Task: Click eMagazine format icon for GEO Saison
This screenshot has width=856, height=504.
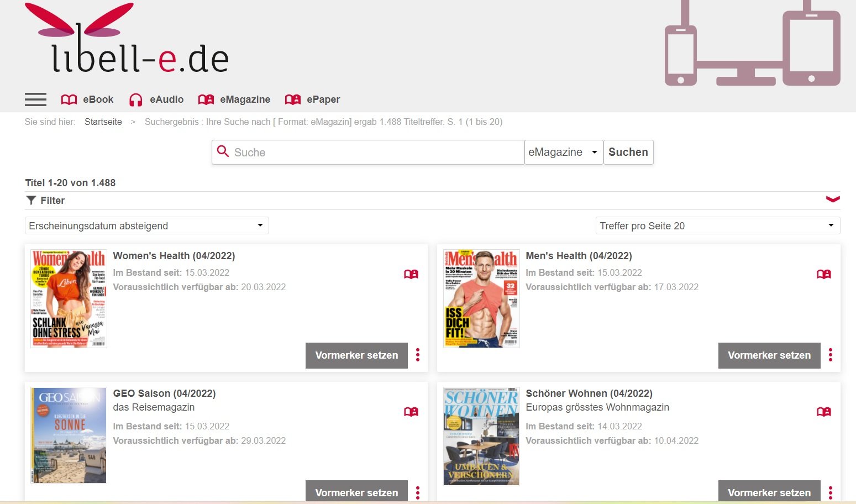Action: tap(411, 412)
